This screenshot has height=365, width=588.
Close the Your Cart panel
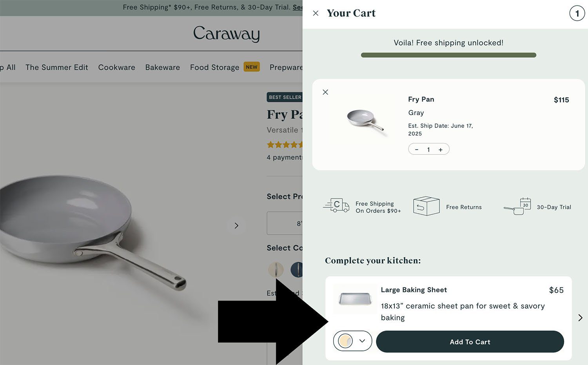point(316,13)
